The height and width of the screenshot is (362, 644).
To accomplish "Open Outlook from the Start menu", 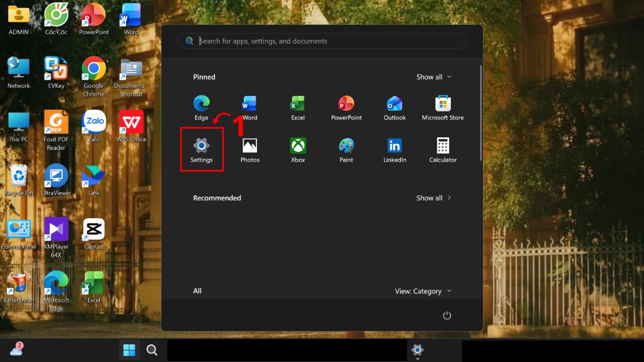I will tap(394, 107).
